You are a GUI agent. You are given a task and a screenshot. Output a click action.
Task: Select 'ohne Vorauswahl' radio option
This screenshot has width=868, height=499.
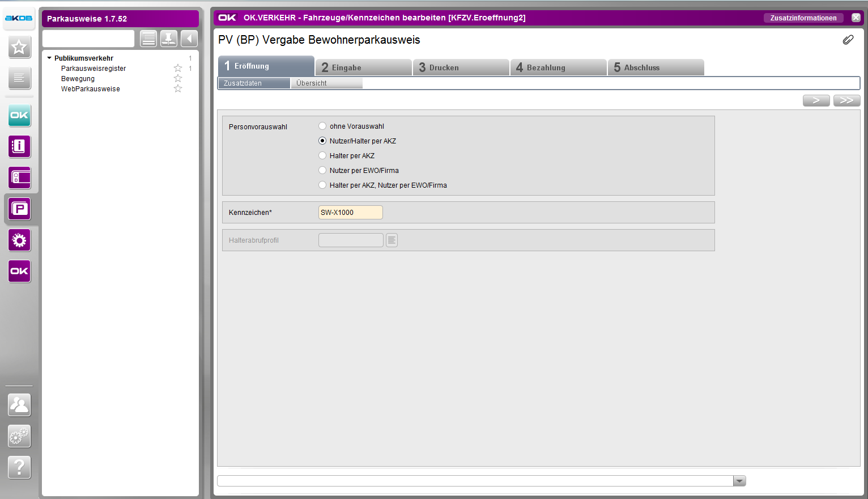click(322, 126)
